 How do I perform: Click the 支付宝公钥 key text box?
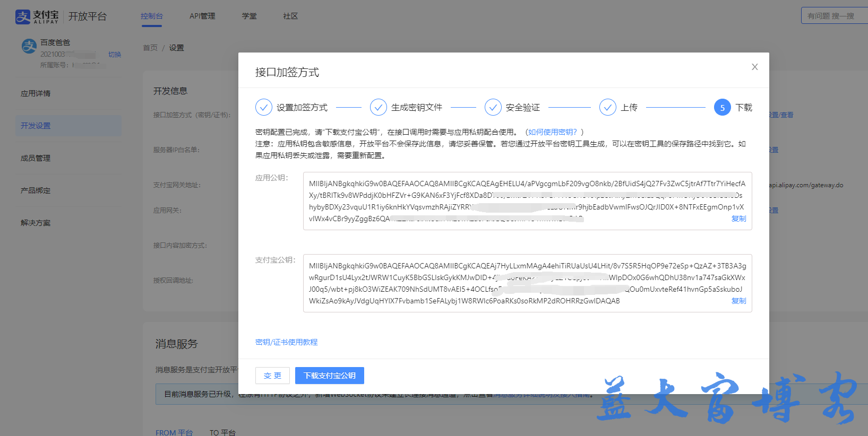[x=528, y=283]
